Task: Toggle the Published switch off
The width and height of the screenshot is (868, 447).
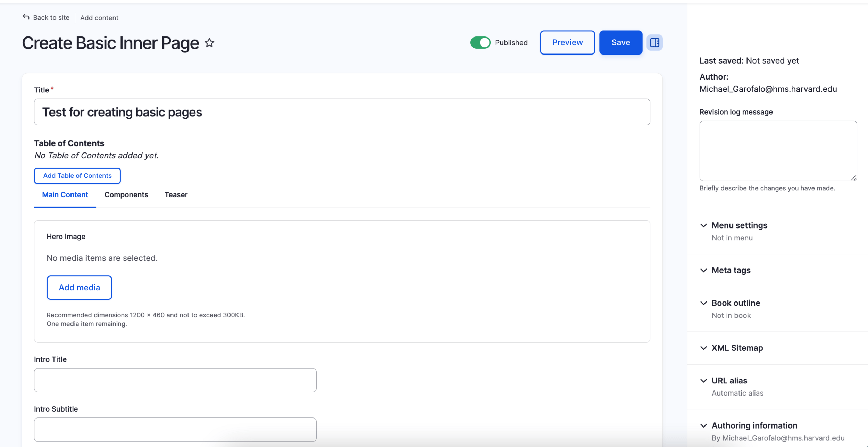Action: click(481, 42)
